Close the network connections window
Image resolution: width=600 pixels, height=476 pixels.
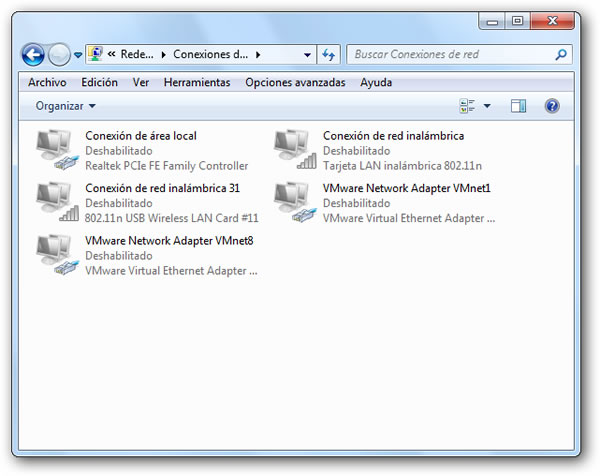pos(552,21)
